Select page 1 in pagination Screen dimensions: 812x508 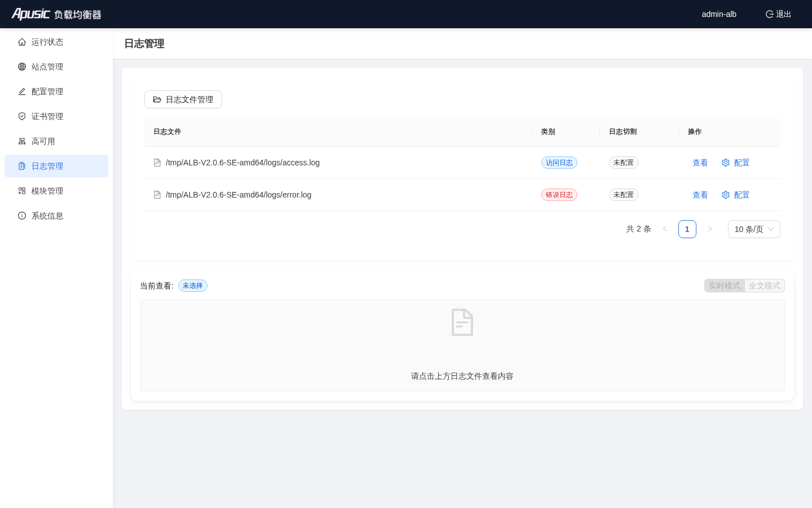[687, 229]
